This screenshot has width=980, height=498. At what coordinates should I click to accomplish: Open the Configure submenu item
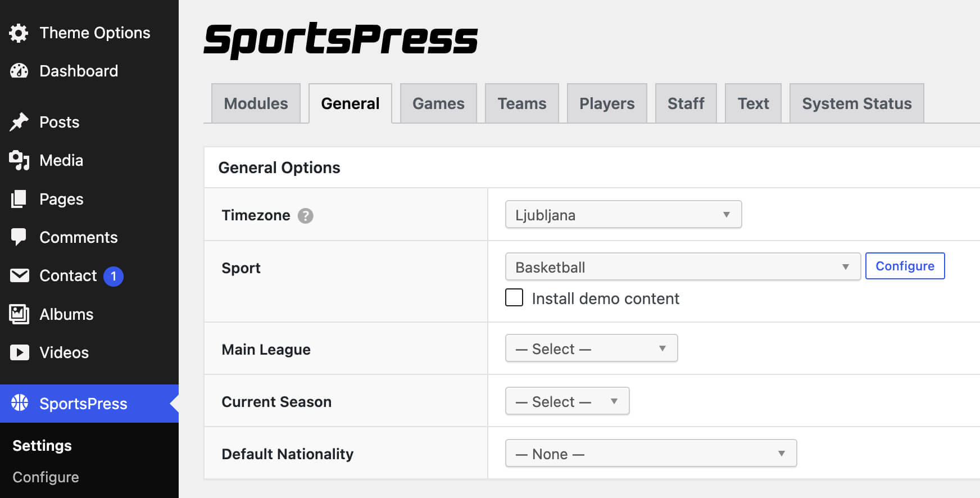coord(46,477)
